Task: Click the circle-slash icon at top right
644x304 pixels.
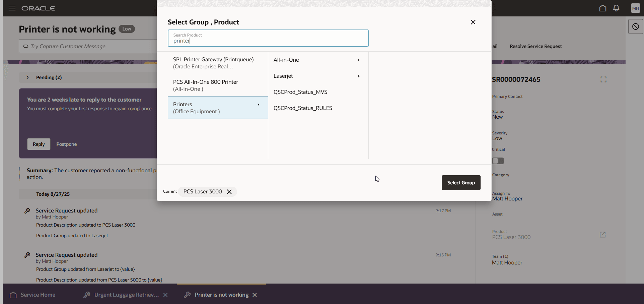Action: coord(636,26)
